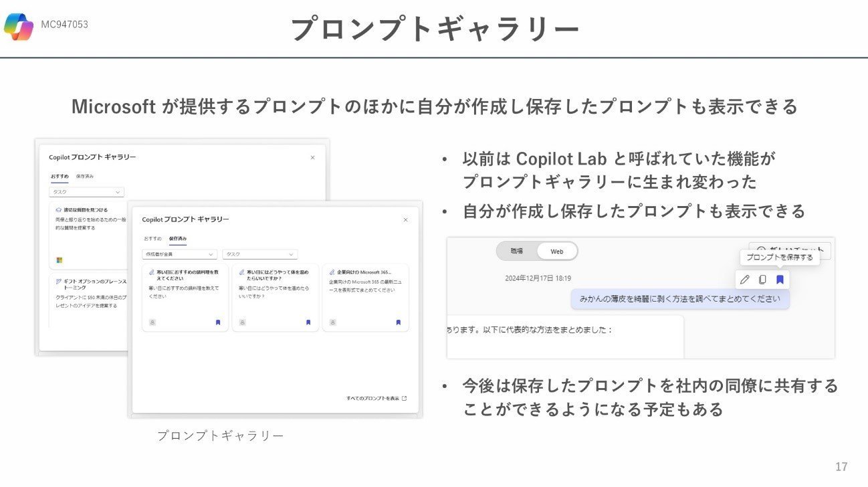Click the プロンプトを保存する tooltip
The height and width of the screenshot is (487, 868).
(780, 258)
